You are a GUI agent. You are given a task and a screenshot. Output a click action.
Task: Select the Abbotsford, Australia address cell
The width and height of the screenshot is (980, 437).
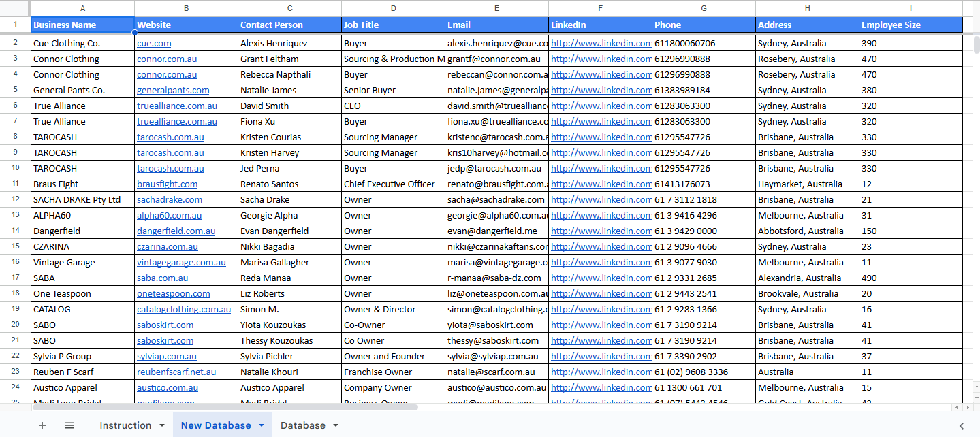click(808, 231)
